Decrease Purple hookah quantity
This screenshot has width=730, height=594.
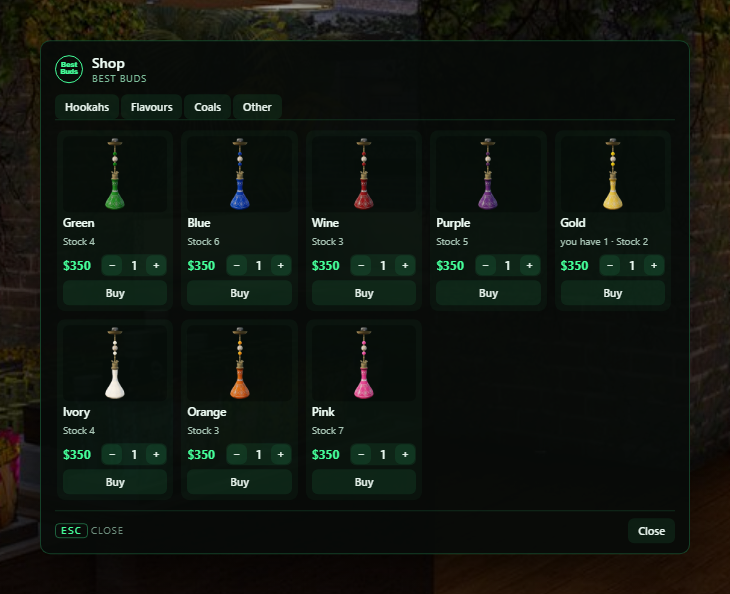point(486,265)
